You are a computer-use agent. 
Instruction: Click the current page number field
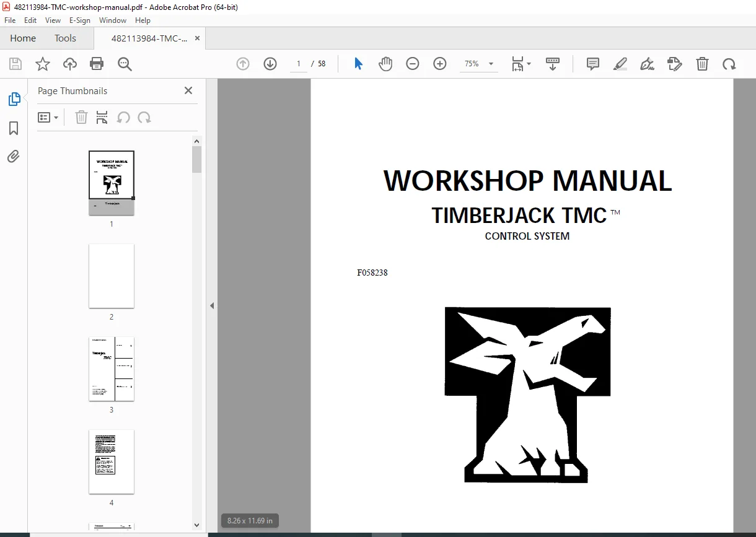point(299,64)
